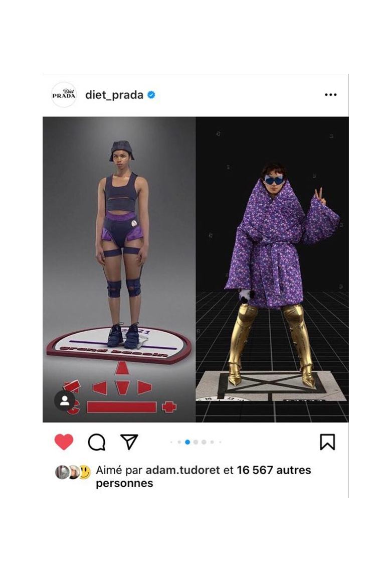Tap the purple robe model photo
The width and height of the screenshot is (392, 572).
272,269
